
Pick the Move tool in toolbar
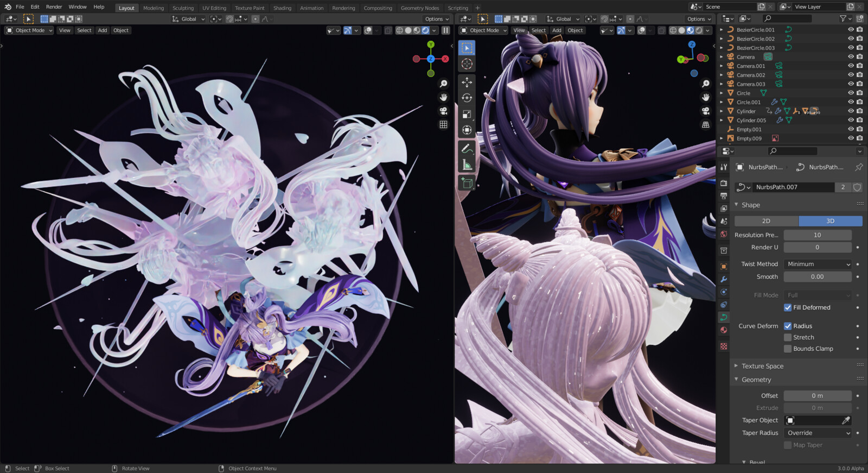click(x=467, y=82)
